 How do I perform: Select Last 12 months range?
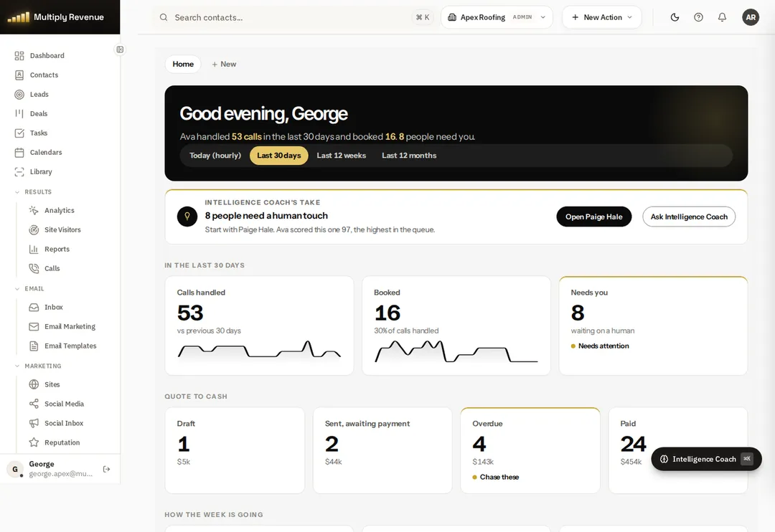[409, 156]
